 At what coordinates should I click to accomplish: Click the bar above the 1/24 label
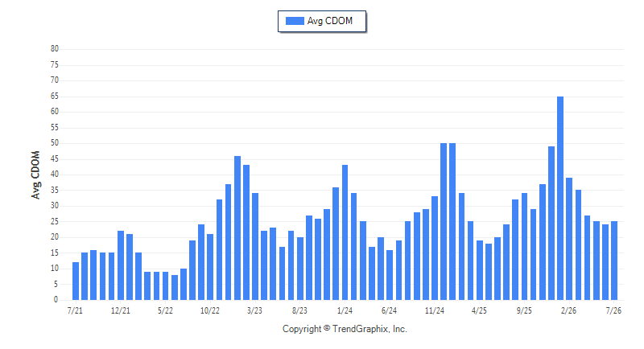(345, 232)
